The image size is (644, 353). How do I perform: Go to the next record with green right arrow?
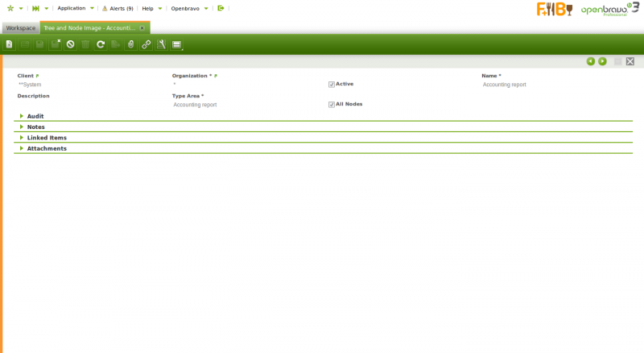click(602, 61)
